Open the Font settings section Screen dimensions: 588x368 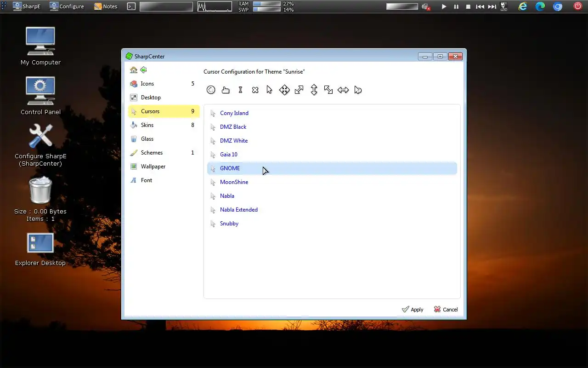point(164,180)
